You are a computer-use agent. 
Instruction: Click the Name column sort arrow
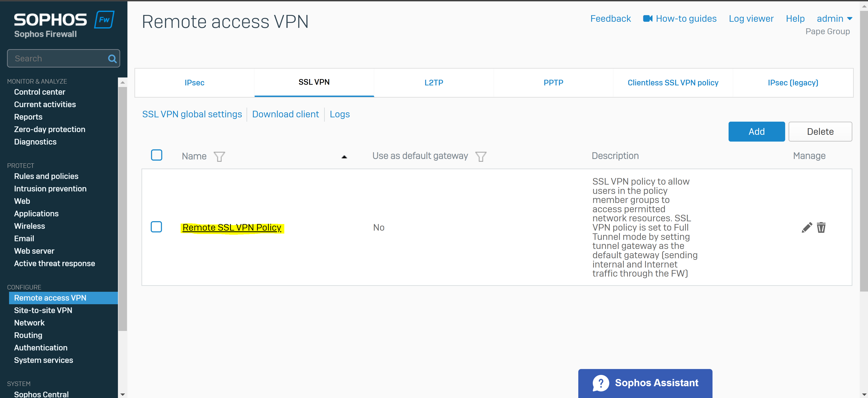tap(344, 157)
